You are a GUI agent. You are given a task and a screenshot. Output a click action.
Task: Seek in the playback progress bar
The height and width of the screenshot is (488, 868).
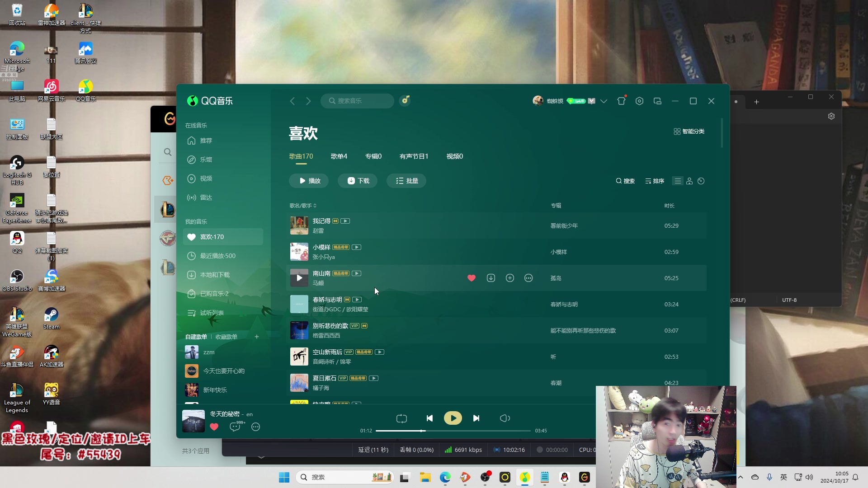453,431
